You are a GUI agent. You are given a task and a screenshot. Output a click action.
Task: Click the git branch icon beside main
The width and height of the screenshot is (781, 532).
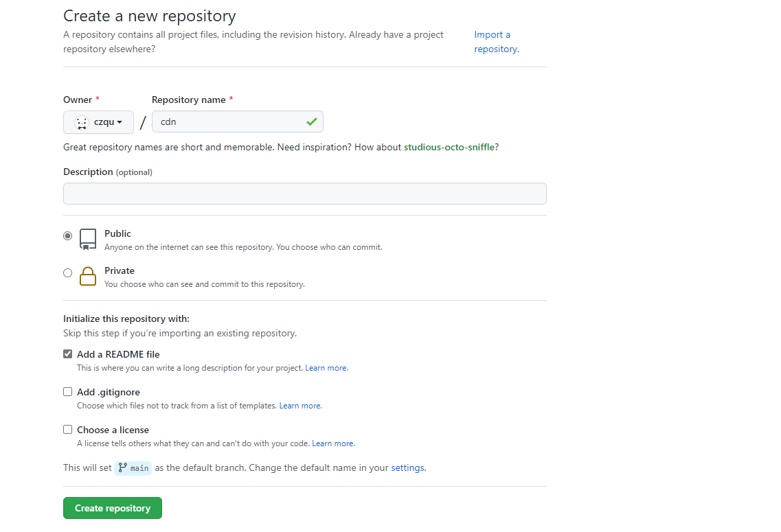[x=123, y=467]
